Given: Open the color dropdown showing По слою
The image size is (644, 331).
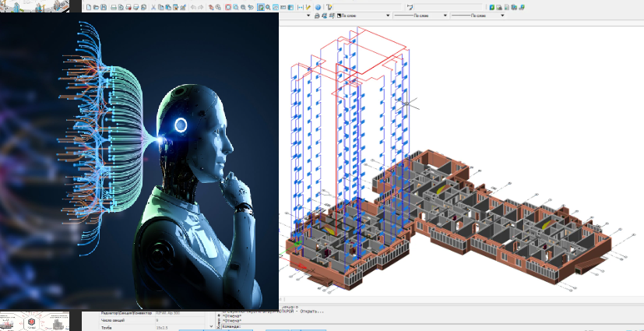Looking at the screenshot, I should 364,16.
